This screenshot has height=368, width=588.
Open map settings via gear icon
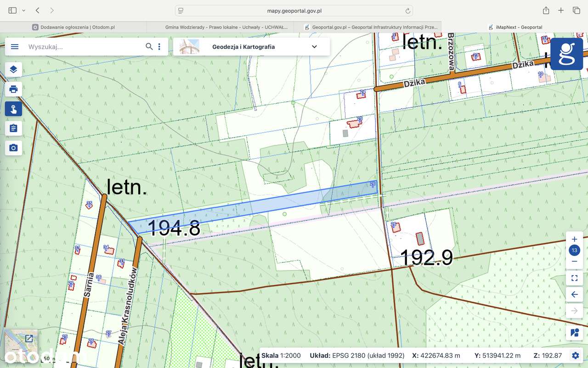click(x=575, y=355)
